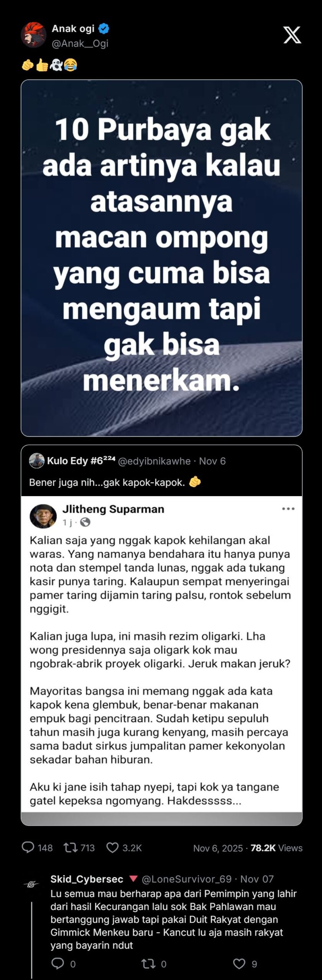Image resolution: width=322 pixels, height=980 pixels.
Task: Open Kulo Edy quoted avatar
Action: coord(37,461)
